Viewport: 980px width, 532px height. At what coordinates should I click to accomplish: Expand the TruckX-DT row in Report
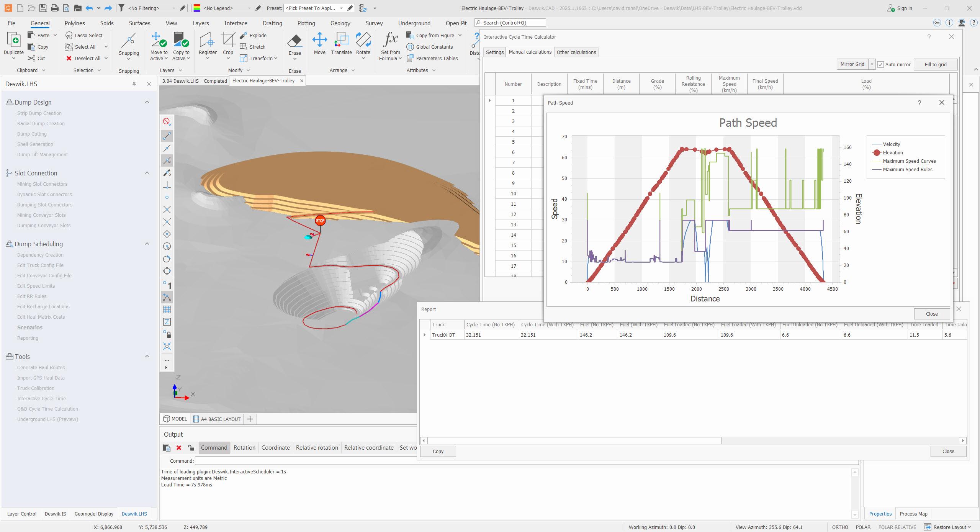tap(424, 335)
